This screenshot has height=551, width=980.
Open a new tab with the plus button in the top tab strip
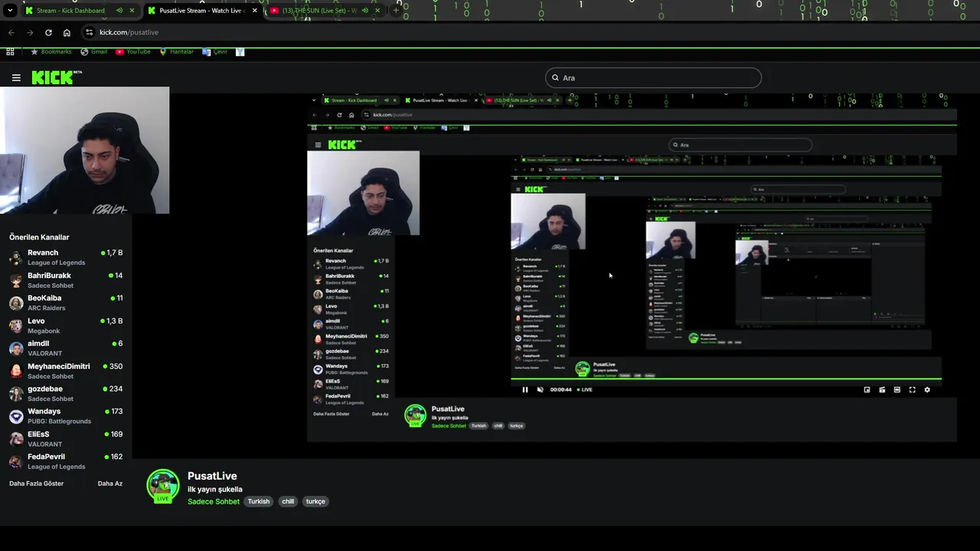point(396,11)
